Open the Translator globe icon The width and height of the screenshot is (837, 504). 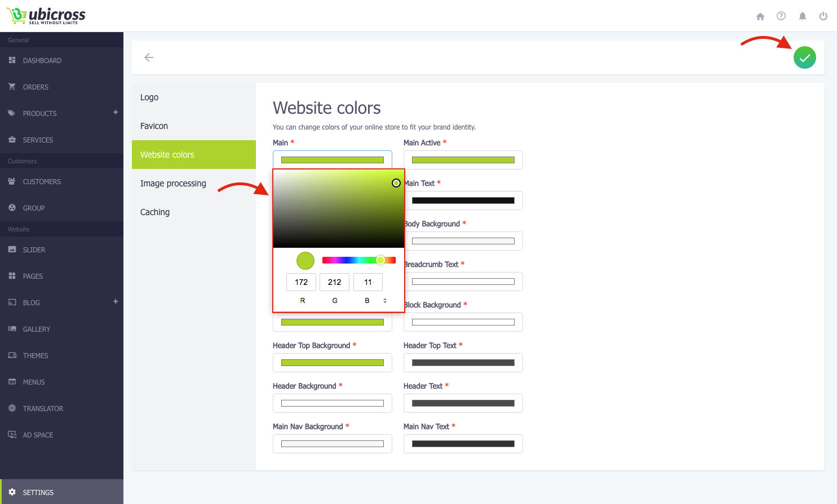[x=12, y=408]
